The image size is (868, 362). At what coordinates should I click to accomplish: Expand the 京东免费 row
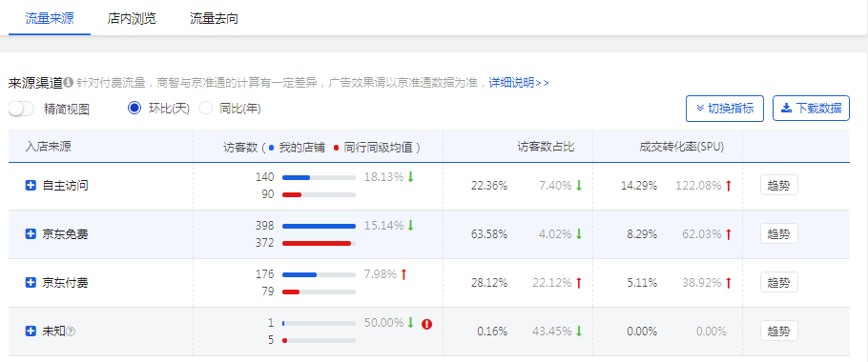31,234
